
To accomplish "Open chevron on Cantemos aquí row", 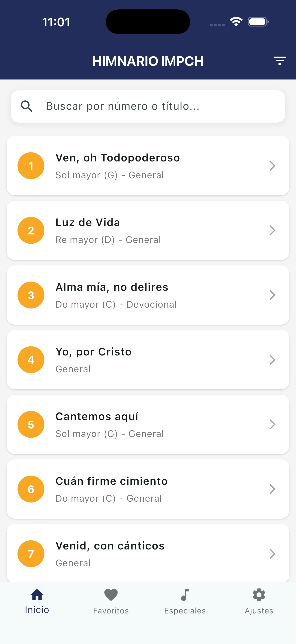I will pos(272,424).
